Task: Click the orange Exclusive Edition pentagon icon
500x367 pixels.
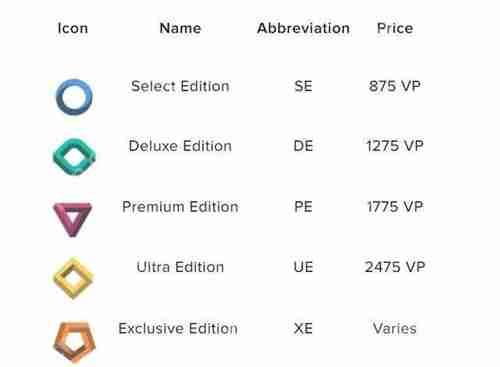Action: click(74, 341)
